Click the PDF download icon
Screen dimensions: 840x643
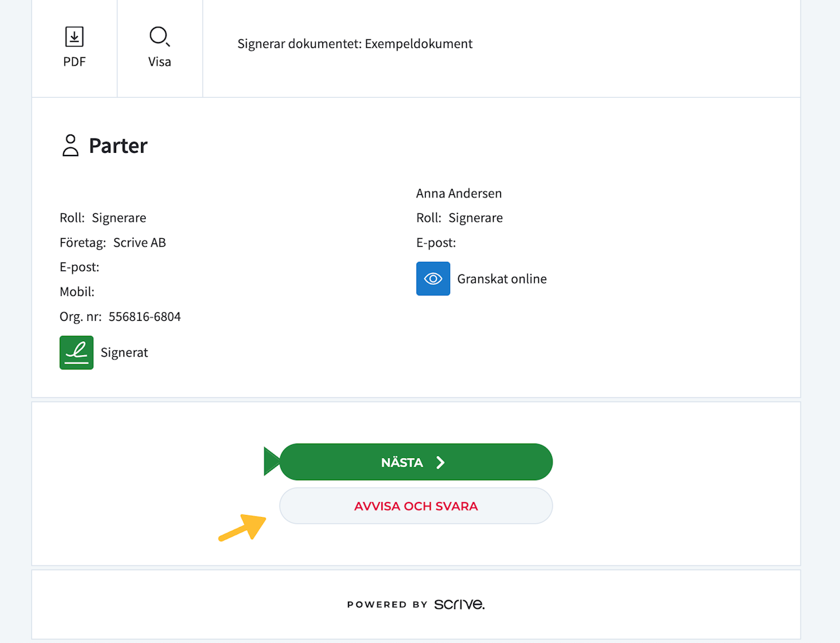(x=74, y=37)
